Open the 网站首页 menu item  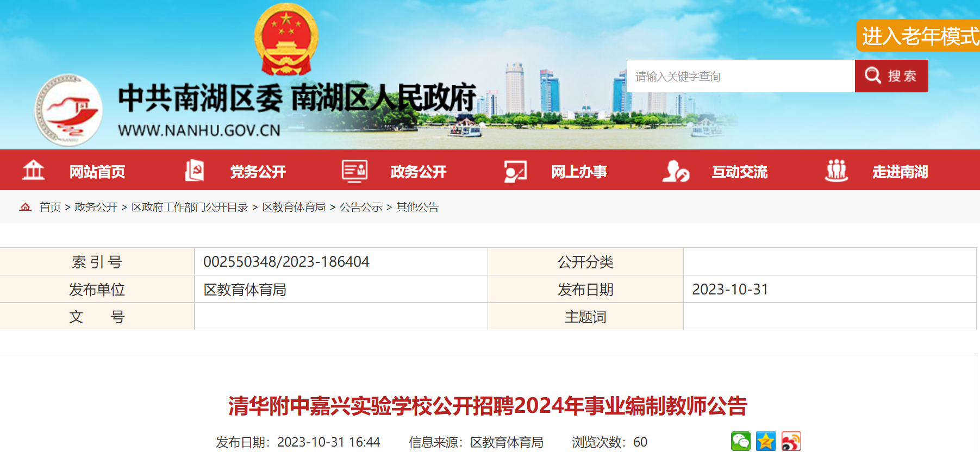[x=97, y=172]
